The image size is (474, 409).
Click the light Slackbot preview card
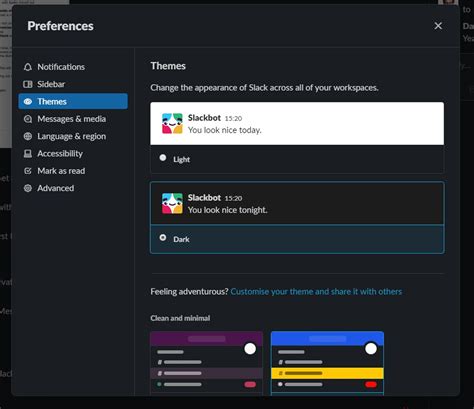pos(297,123)
